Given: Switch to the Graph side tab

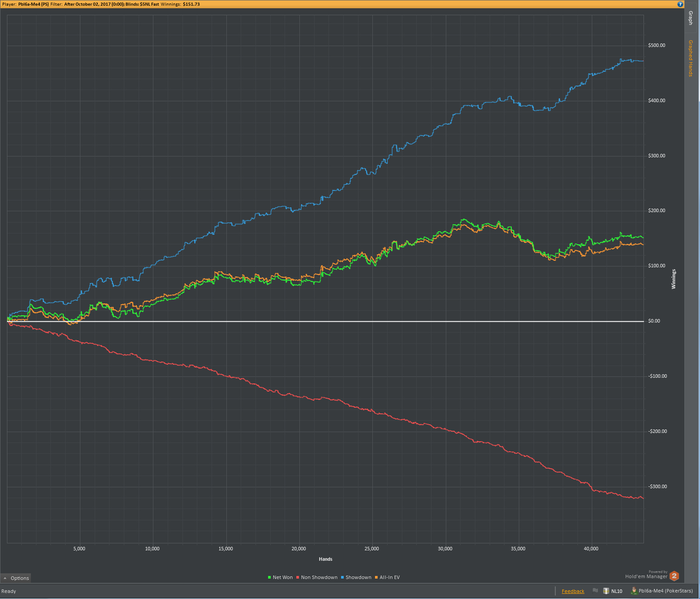Looking at the screenshot, I should point(690,18).
